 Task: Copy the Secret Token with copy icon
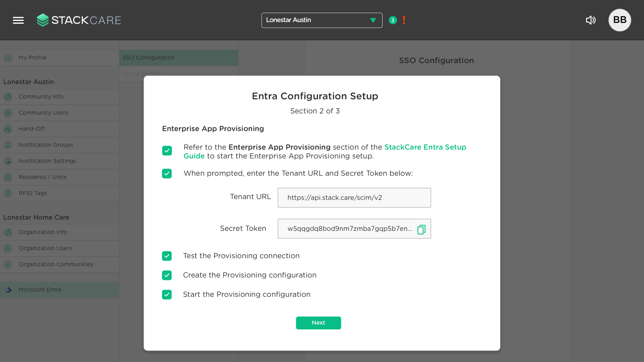tap(421, 229)
